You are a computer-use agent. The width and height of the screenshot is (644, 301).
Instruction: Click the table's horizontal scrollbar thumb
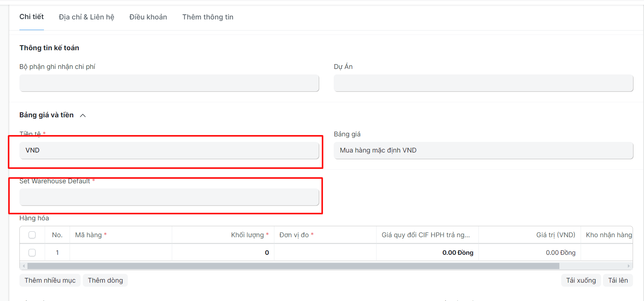point(293,266)
